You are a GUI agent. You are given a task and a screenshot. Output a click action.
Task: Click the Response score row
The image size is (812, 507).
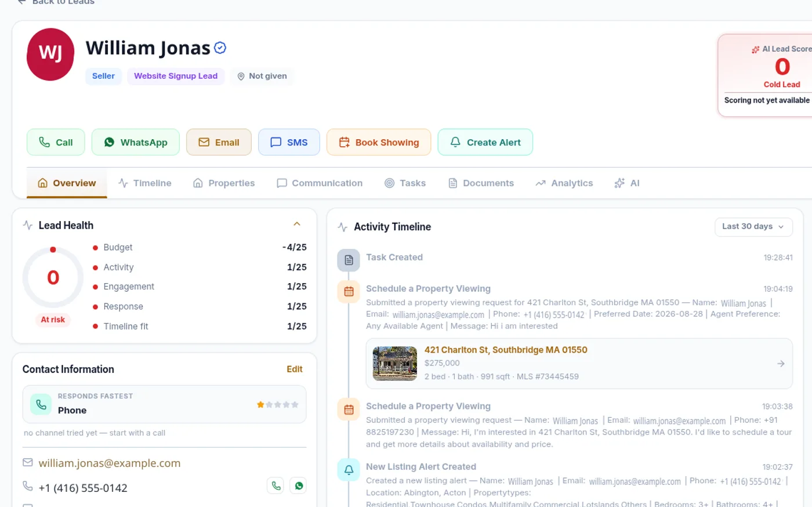pyautogui.click(x=200, y=306)
